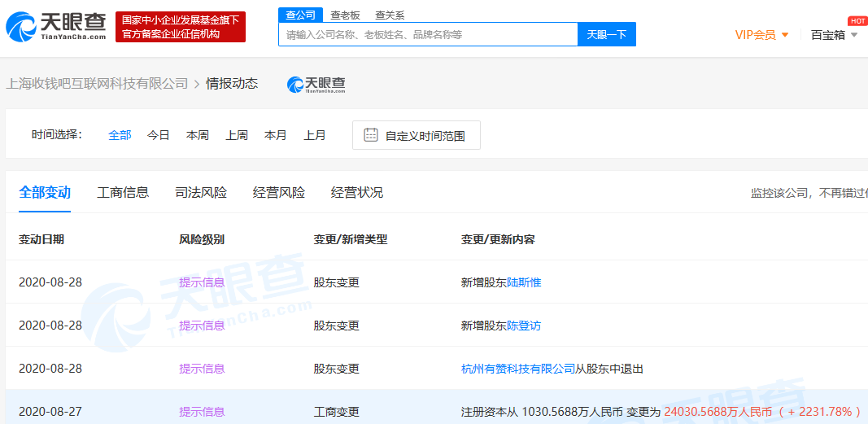Click the red 24030.5688万人民币 value

(718, 412)
